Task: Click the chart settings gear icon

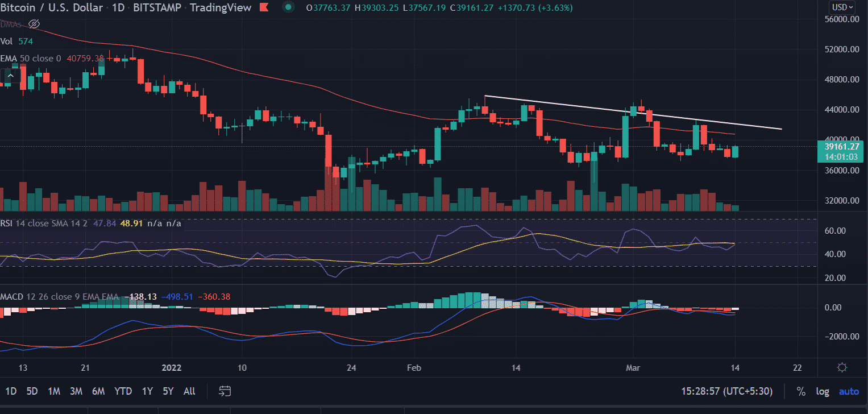Action: [x=842, y=367]
